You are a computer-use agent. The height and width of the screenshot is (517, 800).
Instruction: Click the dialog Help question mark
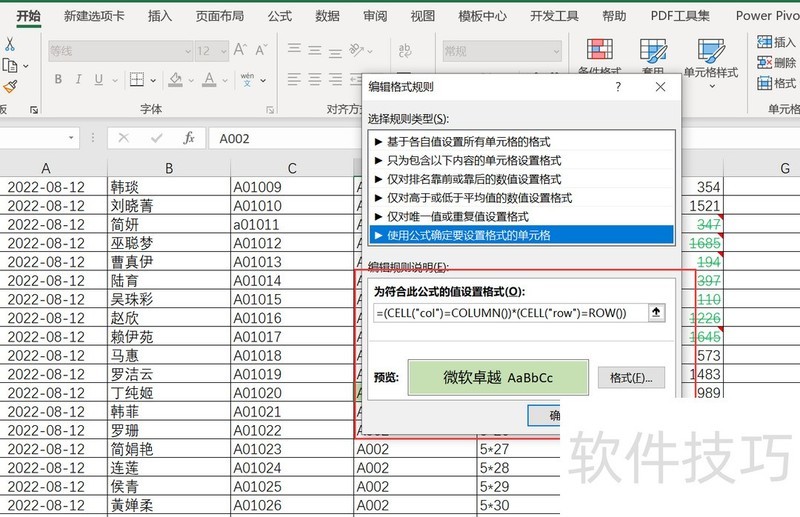(x=619, y=87)
